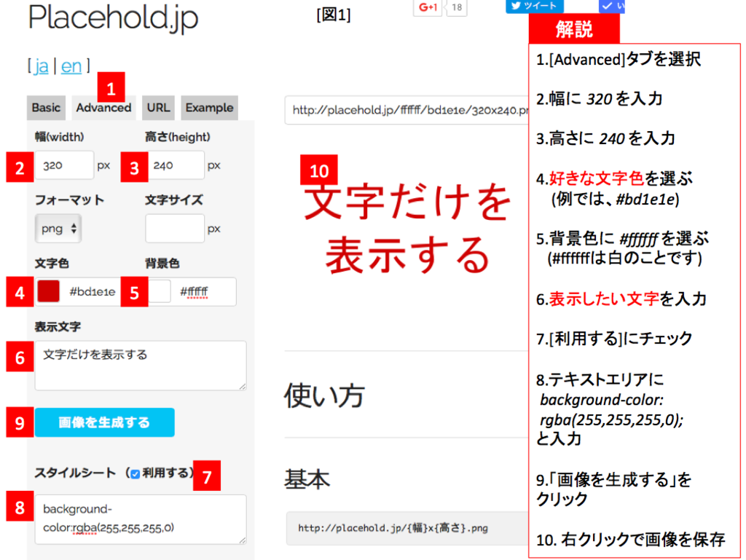Click the スタイルシート label

[x=75, y=473]
